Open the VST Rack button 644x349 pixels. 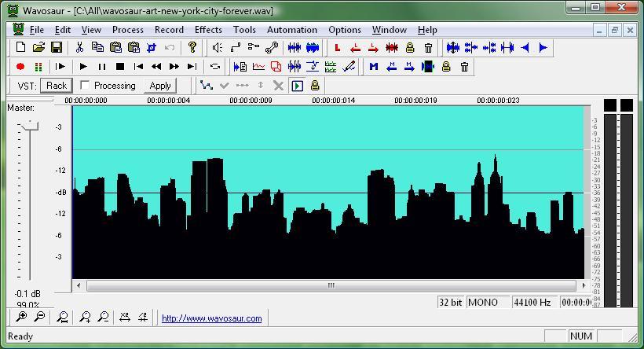[x=57, y=86]
